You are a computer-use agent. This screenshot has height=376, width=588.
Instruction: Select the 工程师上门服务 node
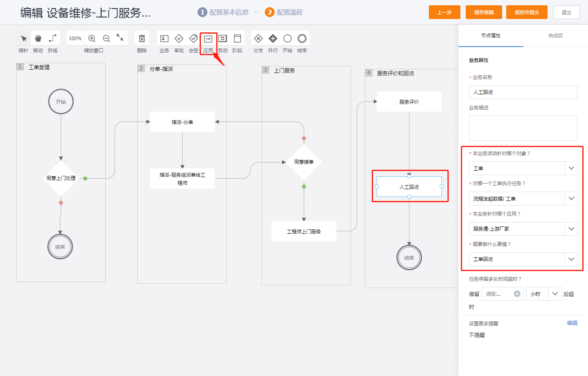(x=304, y=231)
